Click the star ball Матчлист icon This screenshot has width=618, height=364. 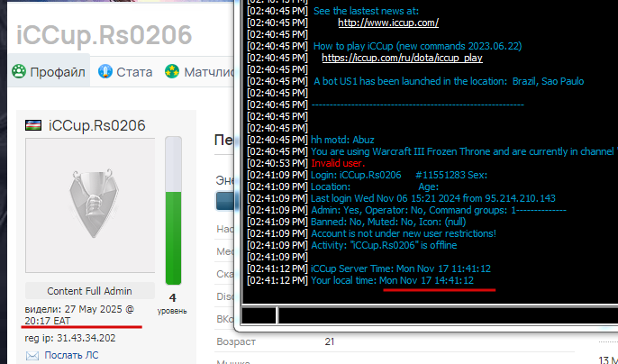click(x=172, y=71)
